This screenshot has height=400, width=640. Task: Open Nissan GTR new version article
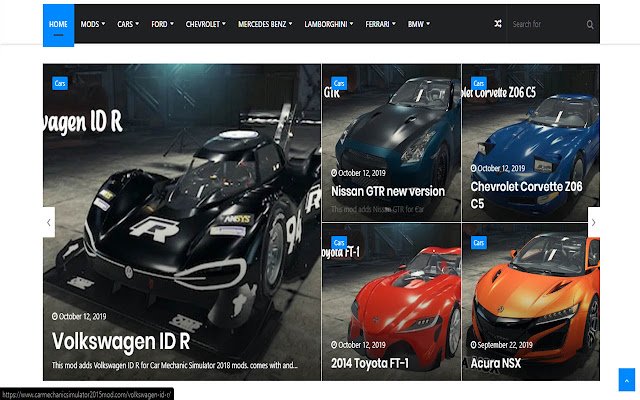coord(388,191)
